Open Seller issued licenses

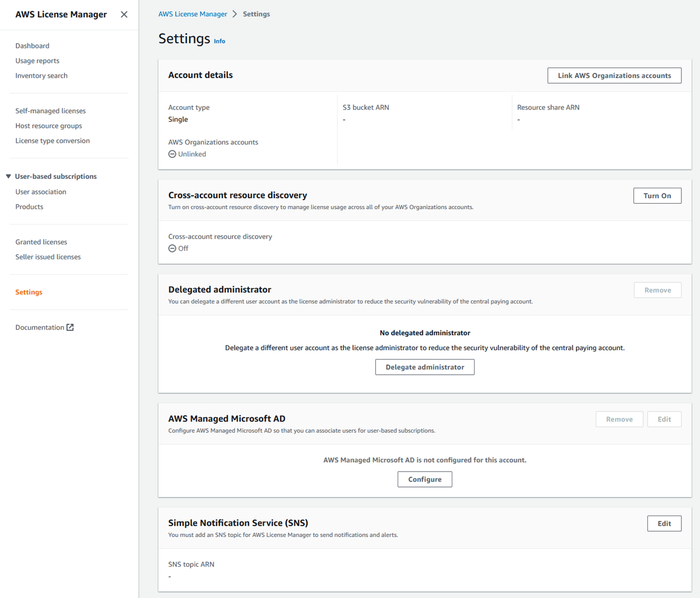48,256
